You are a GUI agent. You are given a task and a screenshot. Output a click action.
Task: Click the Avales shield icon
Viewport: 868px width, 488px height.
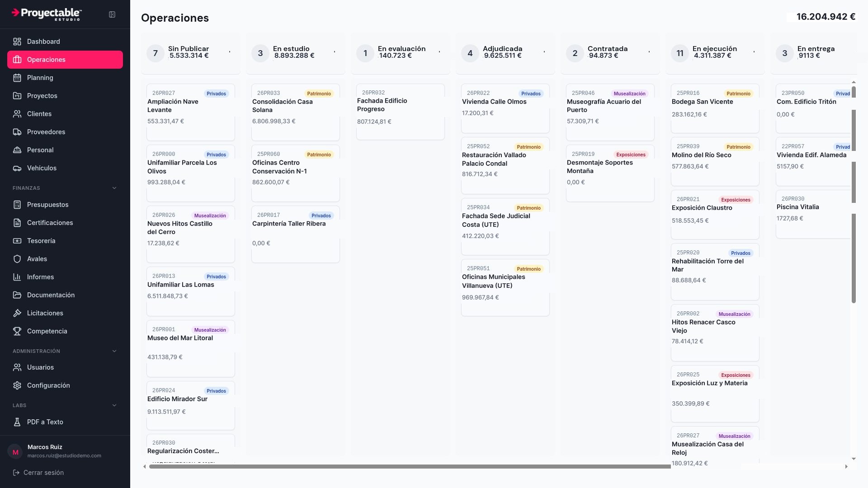click(x=17, y=259)
